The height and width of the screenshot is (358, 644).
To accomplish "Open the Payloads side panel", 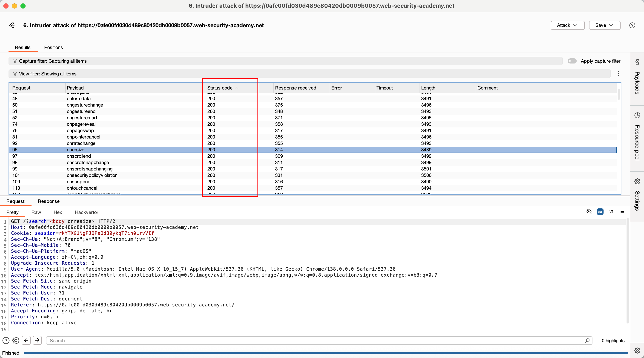I will point(637,78).
